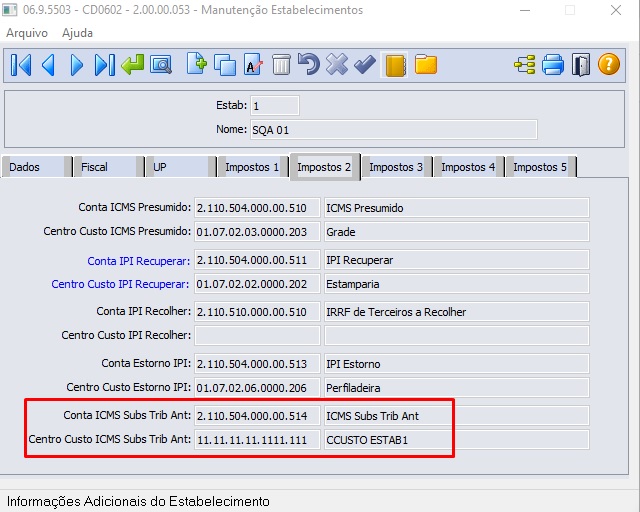Switch to the Impostos 3 tab

(x=396, y=167)
